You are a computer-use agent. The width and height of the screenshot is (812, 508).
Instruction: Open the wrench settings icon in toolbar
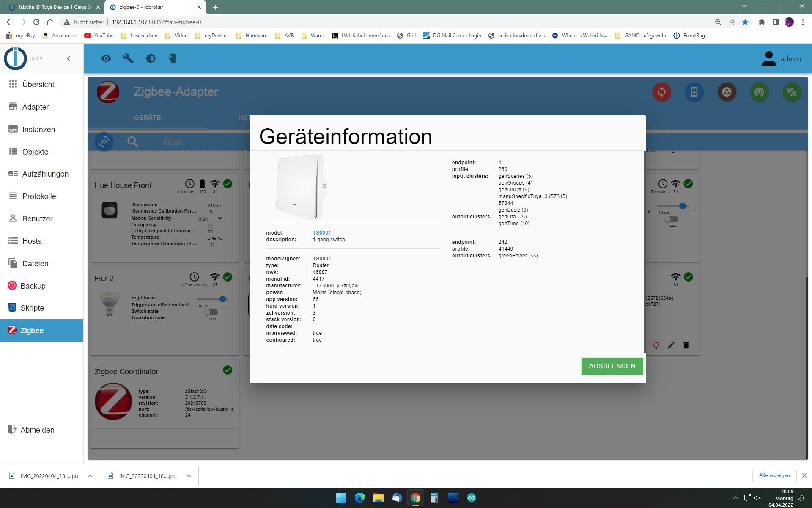tap(128, 58)
